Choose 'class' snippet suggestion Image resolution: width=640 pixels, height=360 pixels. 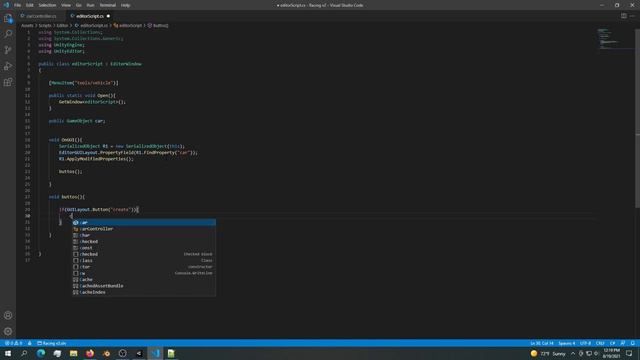[144, 260]
